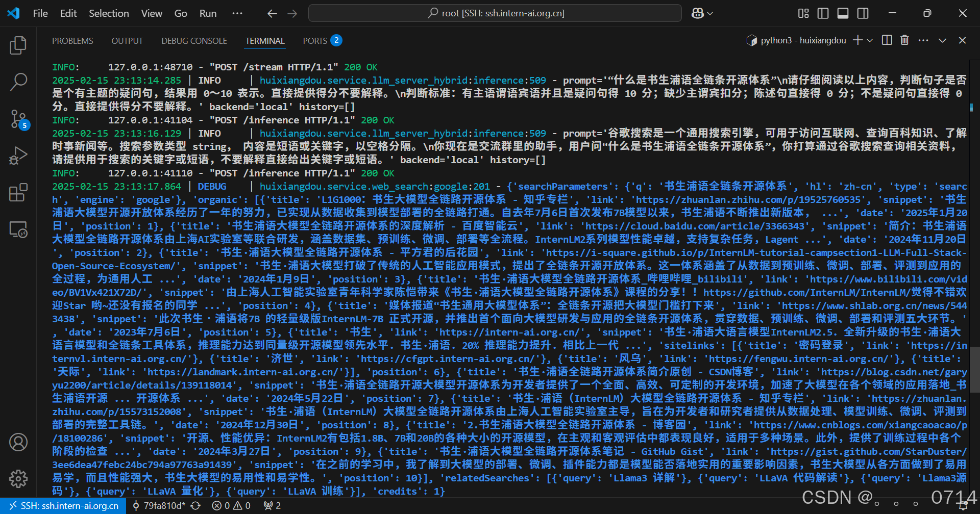980x514 pixels.
Task: Kill the terminal with trash icon
Action: pyautogui.click(x=904, y=40)
